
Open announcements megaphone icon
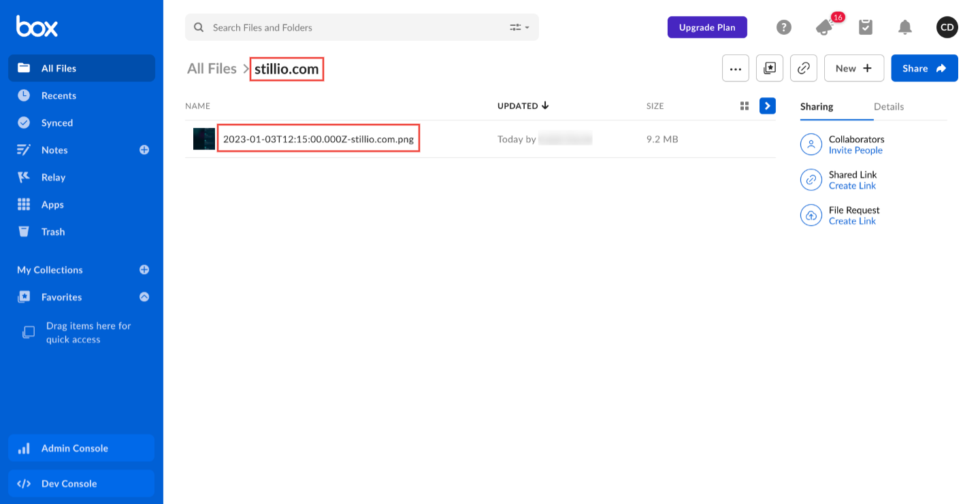coord(825,27)
